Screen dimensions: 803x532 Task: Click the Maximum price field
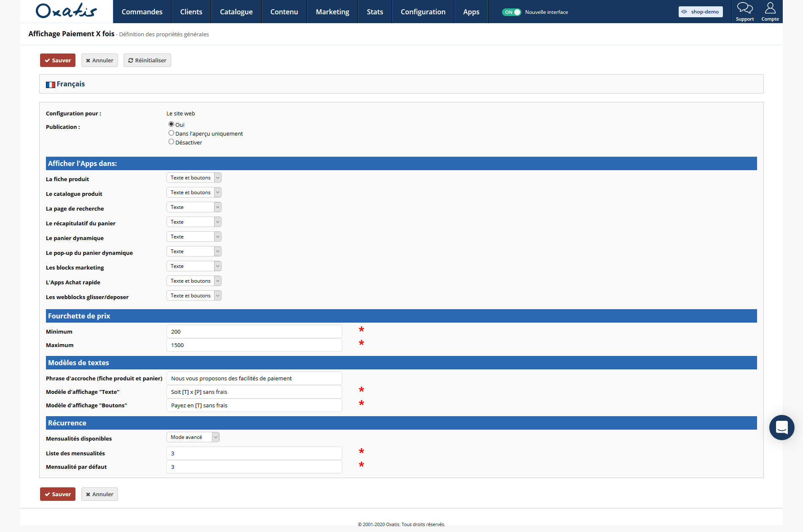pos(254,345)
